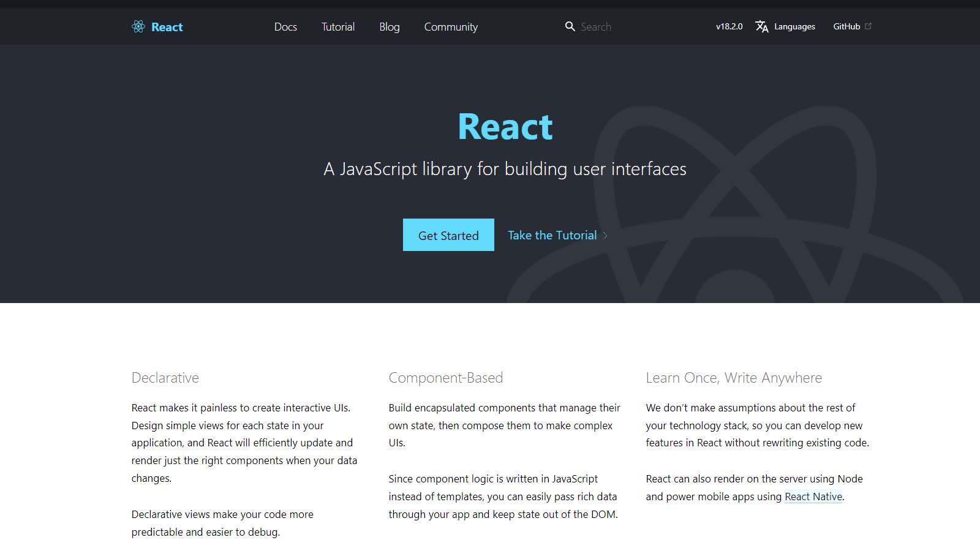Click the search magnifier icon
Viewport: 980px width, 551px height.
(570, 26)
